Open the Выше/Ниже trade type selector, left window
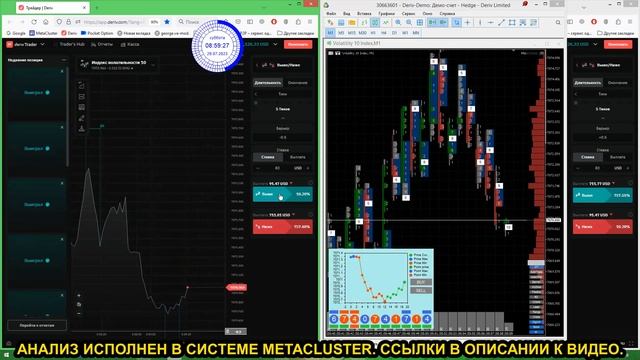The width and height of the screenshot is (640, 360). coord(283,65)
